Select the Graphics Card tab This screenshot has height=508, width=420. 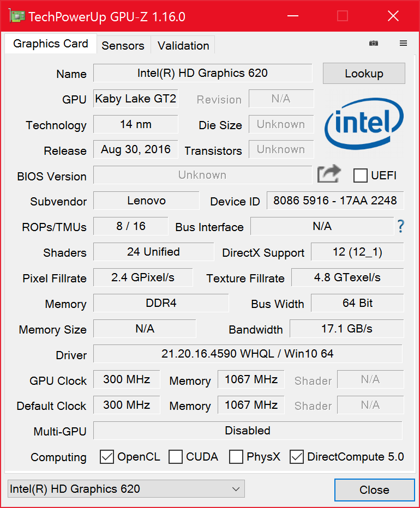click(51, 44)
